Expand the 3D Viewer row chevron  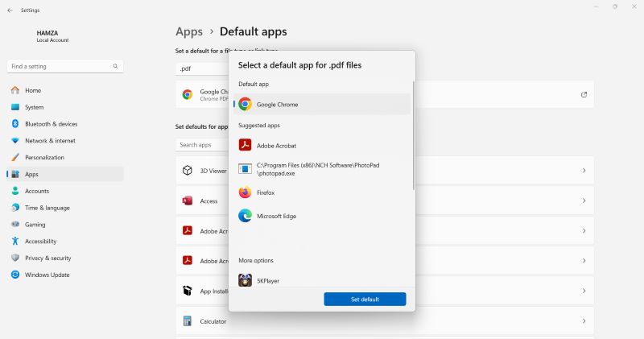tap(584, 171)
